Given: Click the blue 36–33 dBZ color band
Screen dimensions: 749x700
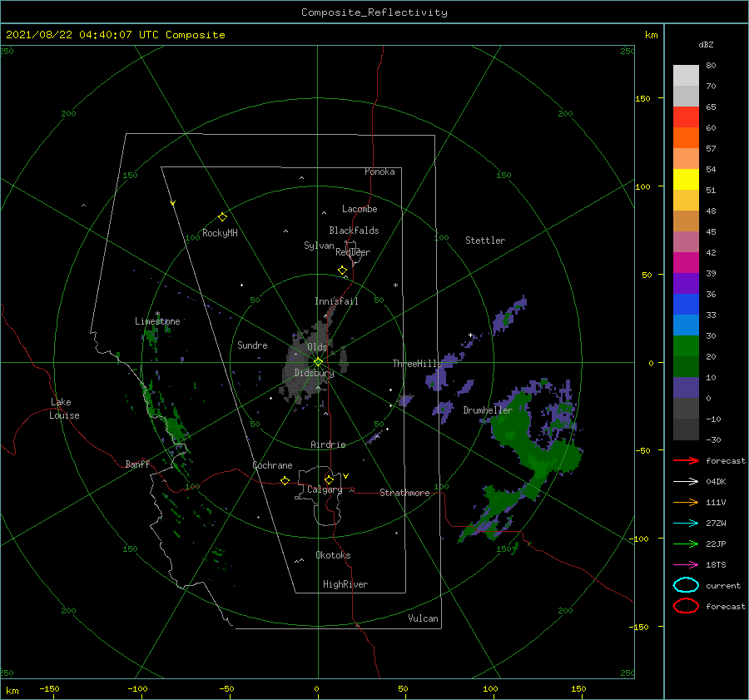Looking at the screenshot, I should pyautogui.click(x=686, y=305).
